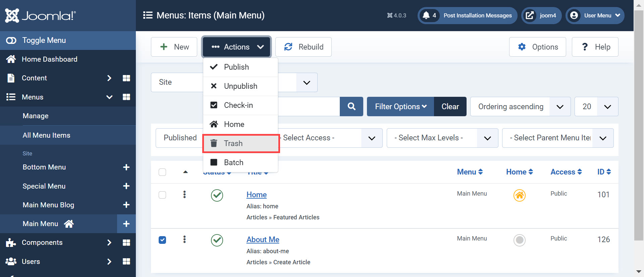The height and width of the screenshot is (277, 644).
Task: Add item to Bottom Menu plus icon
Action: (x=126, y=167)
